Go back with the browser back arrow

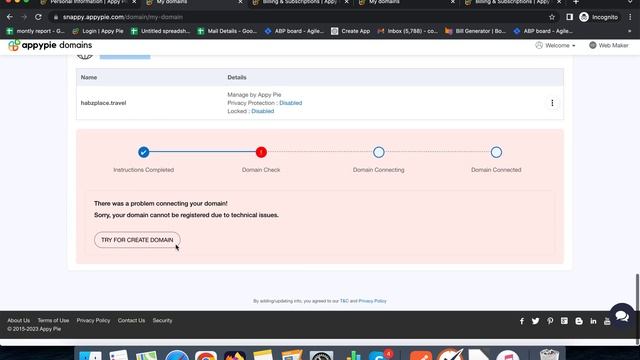coord(10,17)
